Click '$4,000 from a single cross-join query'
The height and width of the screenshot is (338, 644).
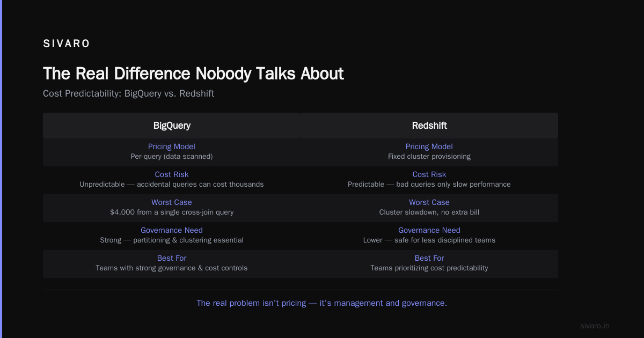pos(172,212)
